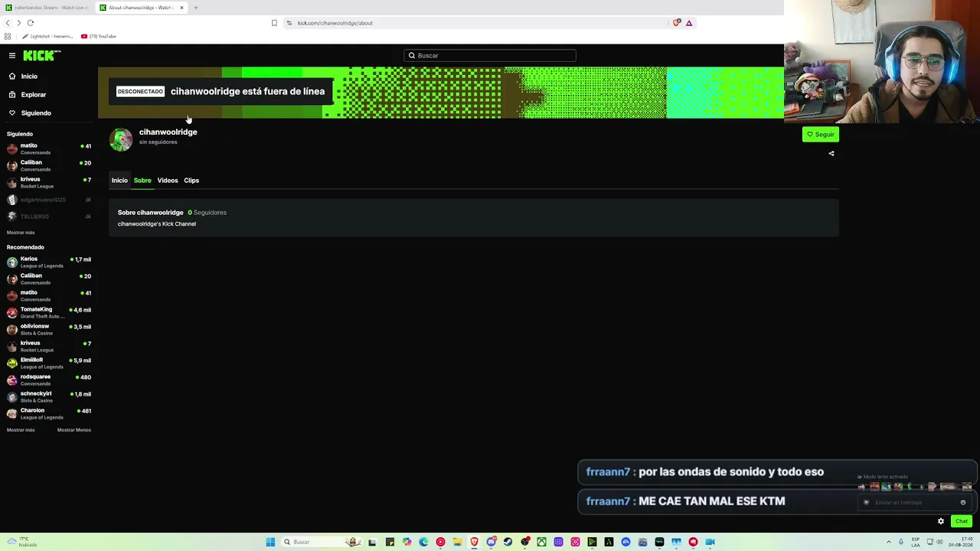This screenshot has width=980, height=551.
Task: Click the browser forward arrow
Action: pos(19,23)
